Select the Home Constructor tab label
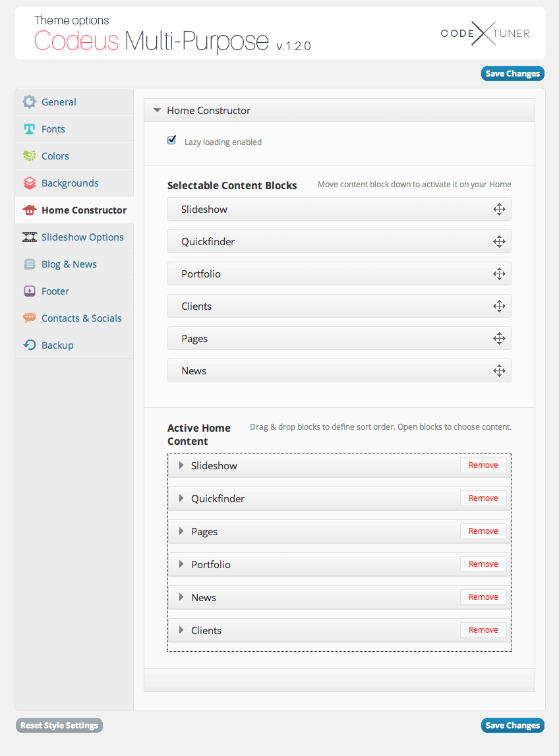The height and width of the screenshot is (756, 559). tap(84, 210)
